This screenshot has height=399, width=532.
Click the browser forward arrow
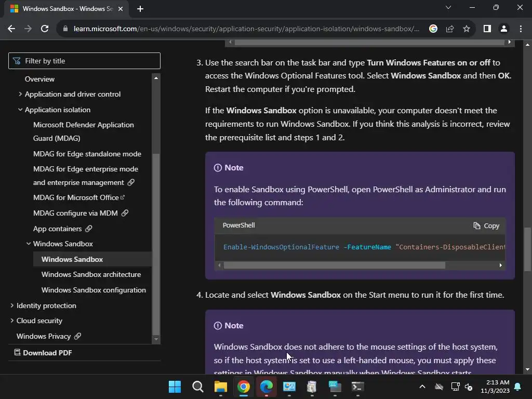point(28,29)
